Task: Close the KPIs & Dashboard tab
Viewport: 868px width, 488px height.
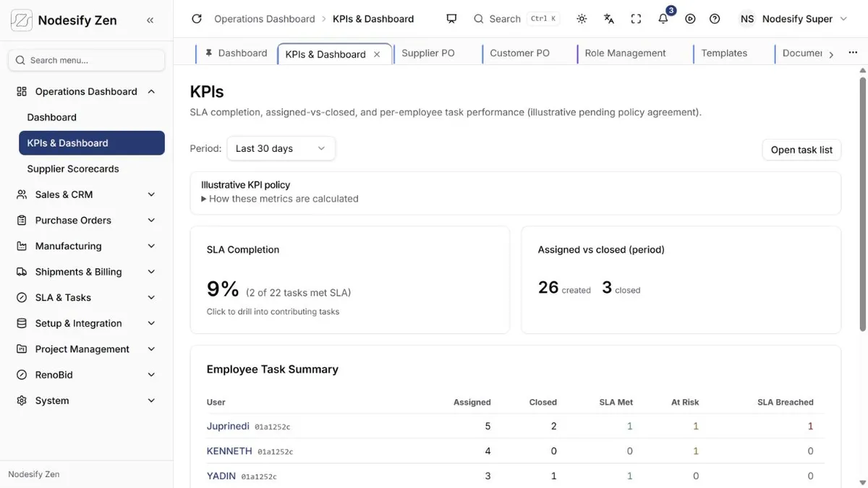Action: pyautogui.click(x=377, y=54)
